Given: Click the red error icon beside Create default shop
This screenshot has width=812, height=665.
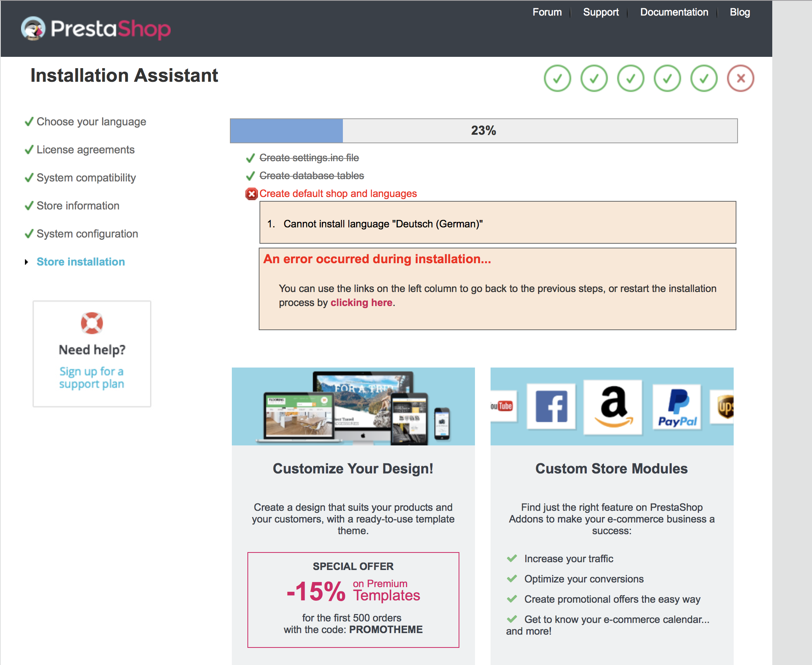Looking at the screenshot, I should tap(251, 194).
